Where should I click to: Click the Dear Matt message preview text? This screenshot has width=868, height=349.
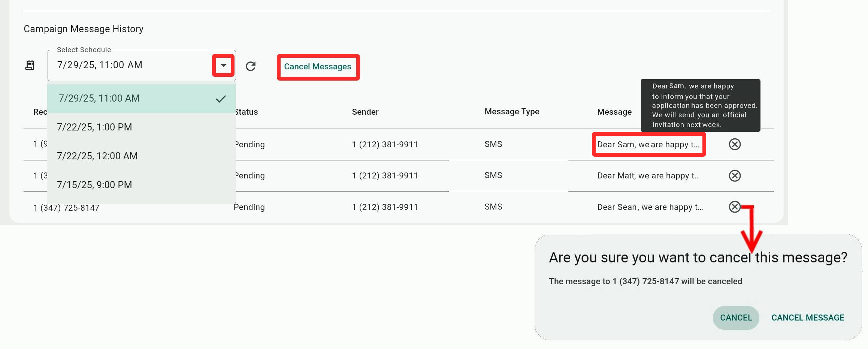pyautogui.click(x=648, y=176)
